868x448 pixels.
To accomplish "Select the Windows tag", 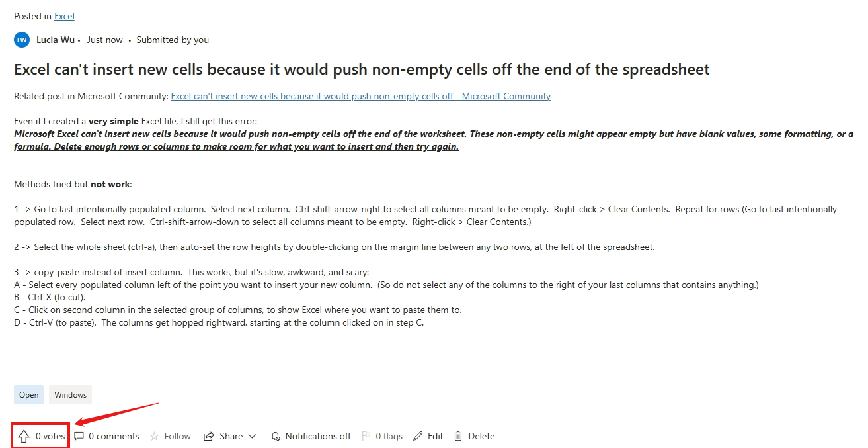I will 70,395.
